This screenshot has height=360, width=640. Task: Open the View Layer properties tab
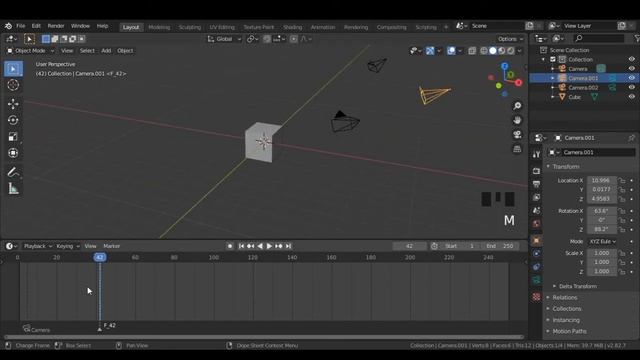tap(536, 198)
